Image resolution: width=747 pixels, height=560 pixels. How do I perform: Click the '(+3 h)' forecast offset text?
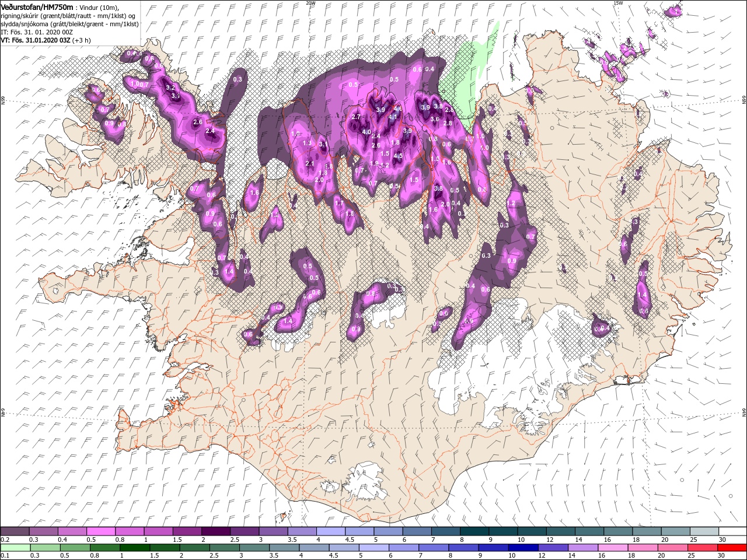(x=81, y=40)
